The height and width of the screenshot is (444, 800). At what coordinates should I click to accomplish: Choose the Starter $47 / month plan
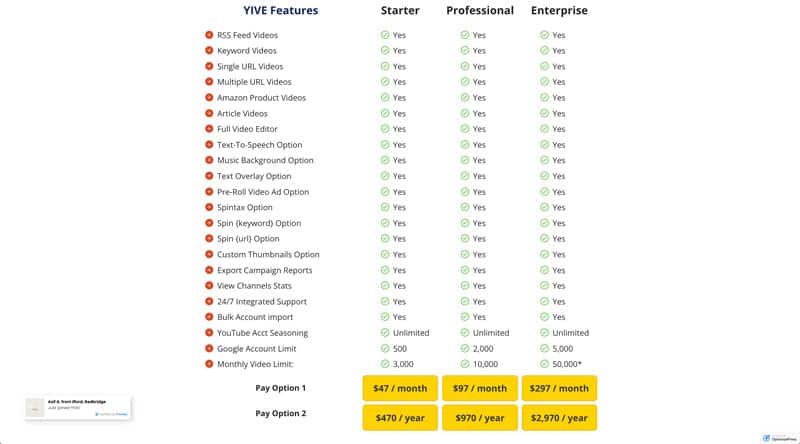coord(400,388)
